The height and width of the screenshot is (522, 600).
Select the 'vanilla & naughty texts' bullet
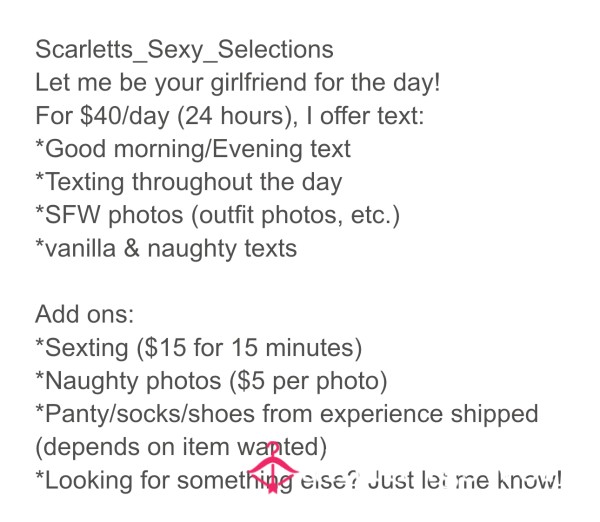166,248
